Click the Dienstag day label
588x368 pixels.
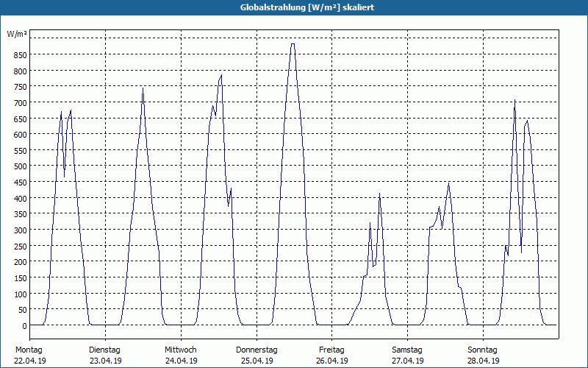click(104, 350)
